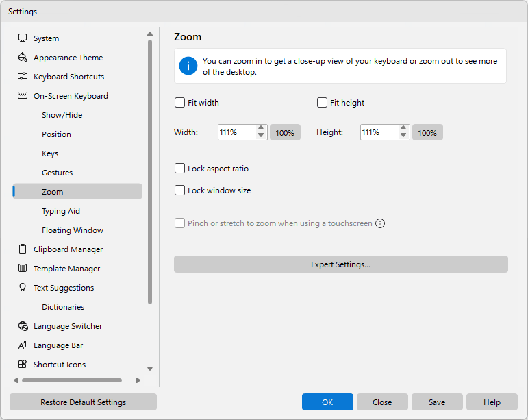
Task: Check Lock window size
Action: coord(180,190)
